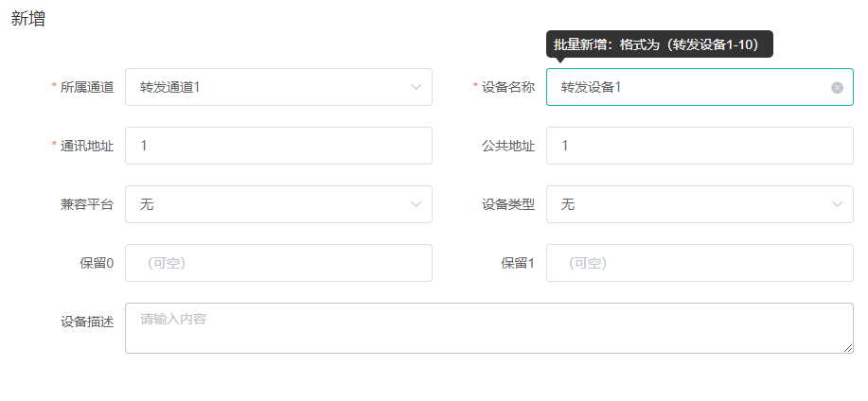Viewport: 868px width, 401px height.
Task: Clear the 设备名称 field with the X icon
Action: point(837,87)
